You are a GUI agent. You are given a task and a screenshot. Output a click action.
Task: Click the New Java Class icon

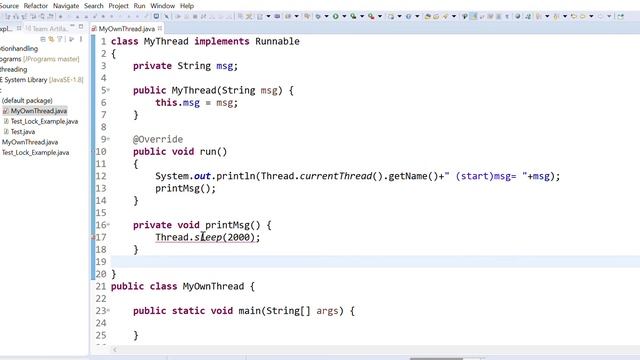[408, 16]
